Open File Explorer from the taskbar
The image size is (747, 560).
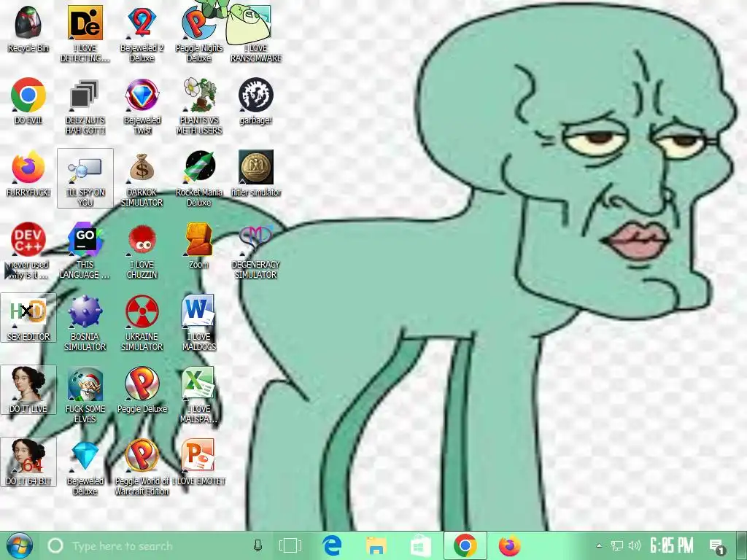376,545
